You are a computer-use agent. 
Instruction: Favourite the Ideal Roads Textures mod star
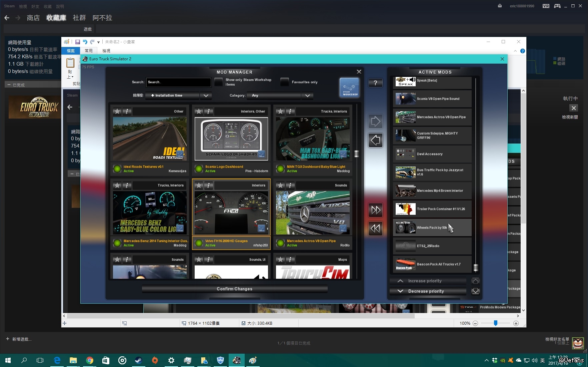(117, 111)
